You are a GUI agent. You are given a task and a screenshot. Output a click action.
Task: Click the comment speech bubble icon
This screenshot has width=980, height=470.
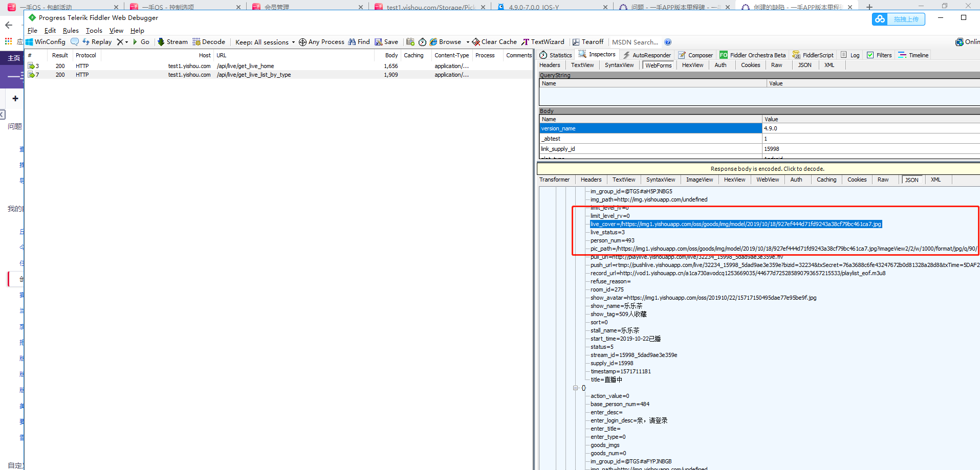coord(75,42)
